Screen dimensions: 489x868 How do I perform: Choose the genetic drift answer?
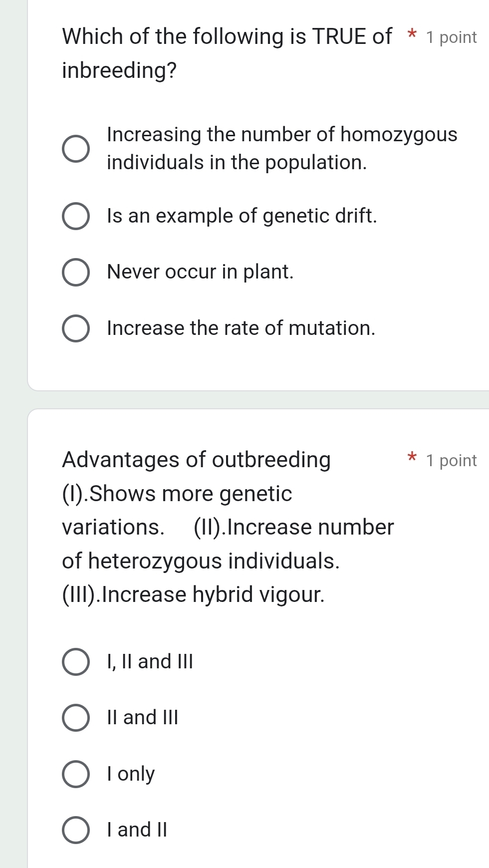click(76, 216)
